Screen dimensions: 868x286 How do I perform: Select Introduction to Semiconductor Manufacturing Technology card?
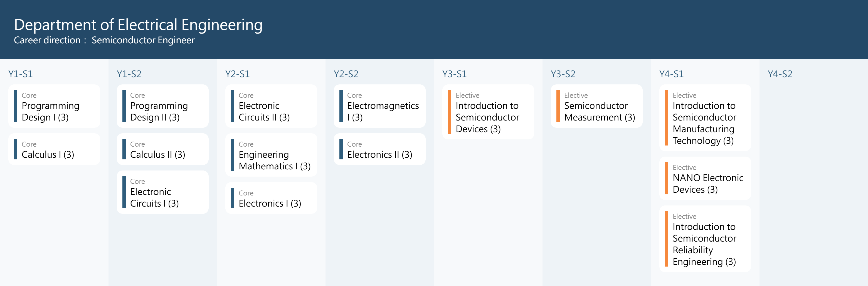click(x=705, y=118)
